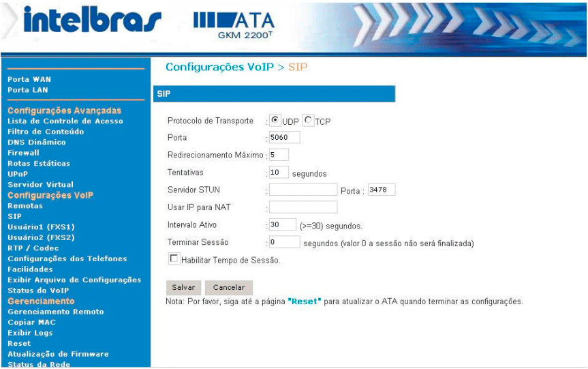Click the Usar IP para NAT field
The image size is (588, 369).
click(303, 207)
